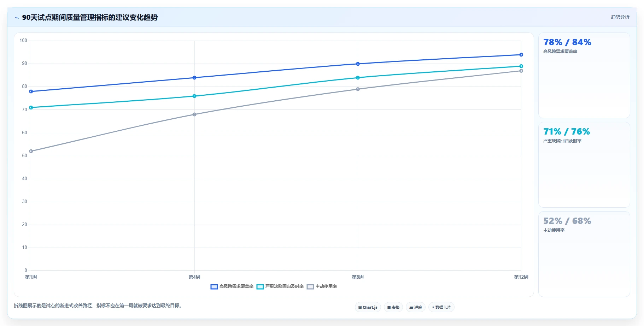
Task: Click the 第8周 x-axis label
Action: (358, 277)
